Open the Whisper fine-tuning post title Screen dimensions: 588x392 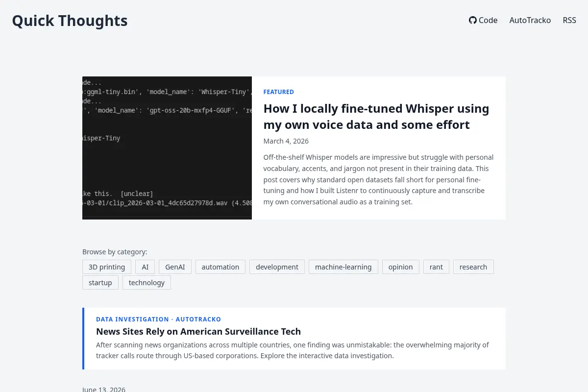tap(376, 117)
